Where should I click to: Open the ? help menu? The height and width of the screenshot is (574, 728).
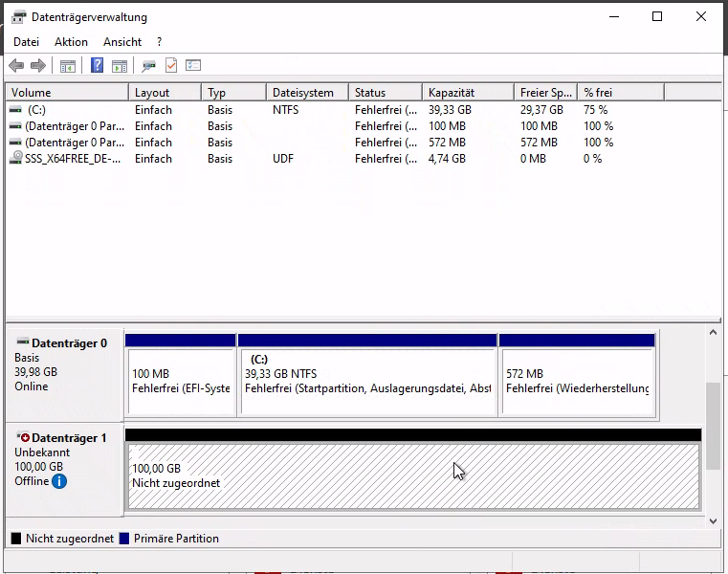click(x=160, y=42)
